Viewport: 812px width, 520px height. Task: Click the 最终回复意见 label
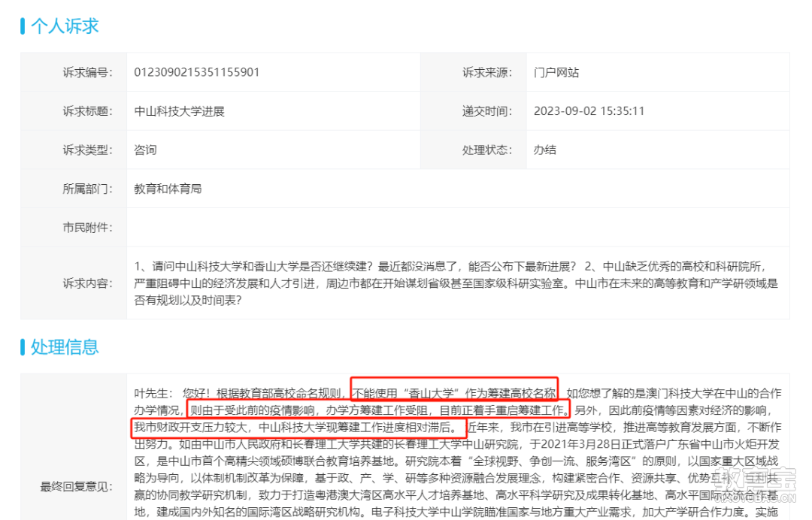click(x=77, y=486)
